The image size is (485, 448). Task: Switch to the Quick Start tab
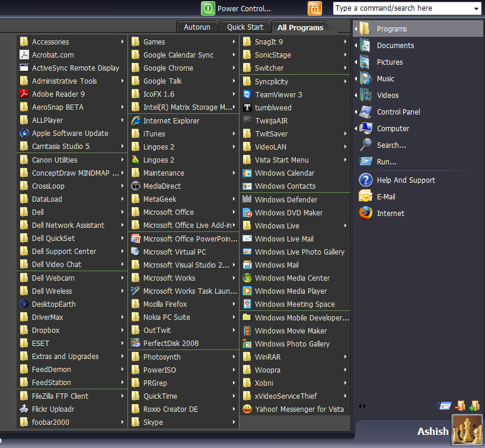coord(245,27)
